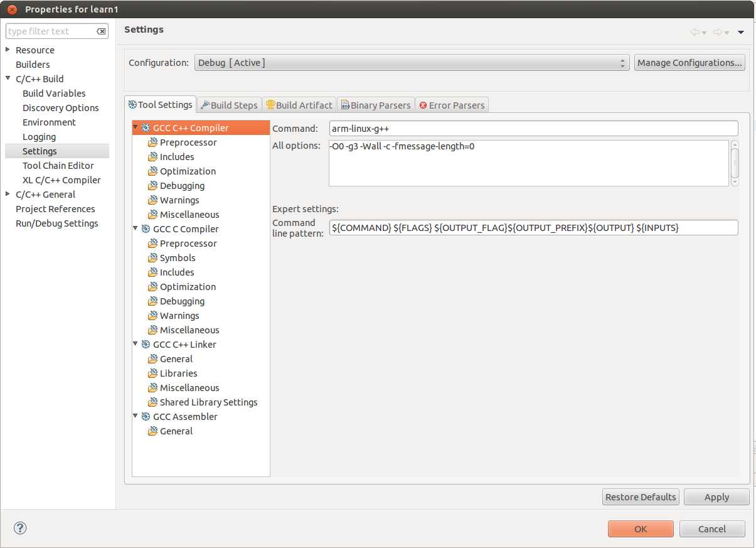This screenshot has width=756, height=548.
Task: Confirm with the OK button
Action: pyautogui.click(x=641, y=529)
